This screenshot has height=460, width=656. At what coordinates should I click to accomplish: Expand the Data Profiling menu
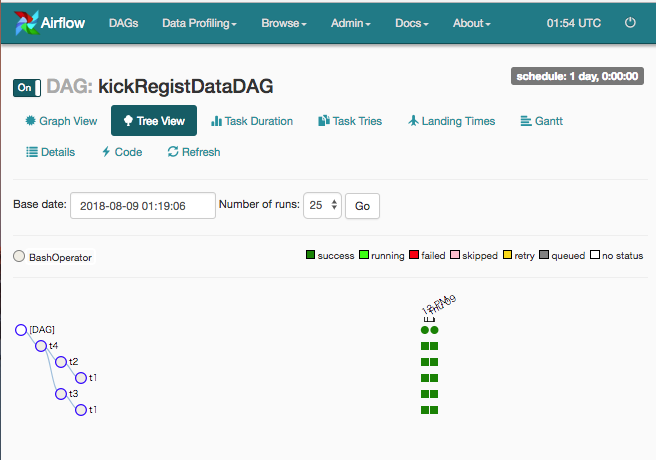click(199, 22)
